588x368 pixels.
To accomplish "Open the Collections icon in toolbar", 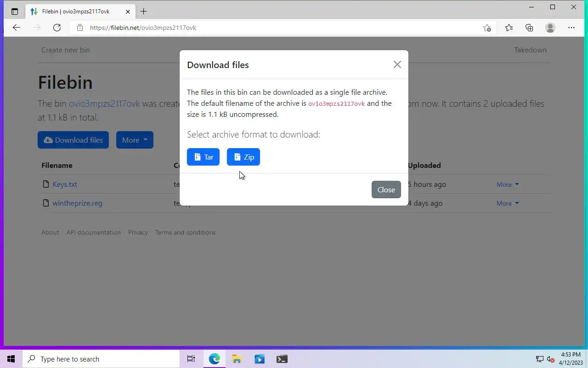I will click(x=529, y=28).
